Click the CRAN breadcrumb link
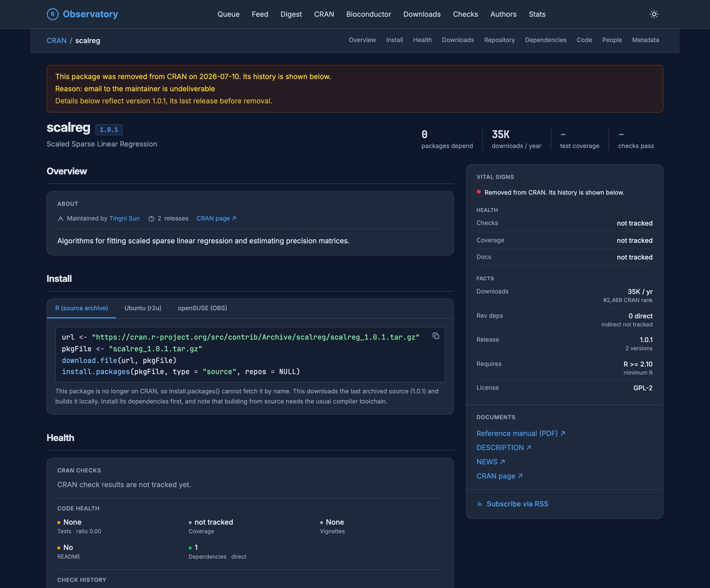 click(57, 41)
